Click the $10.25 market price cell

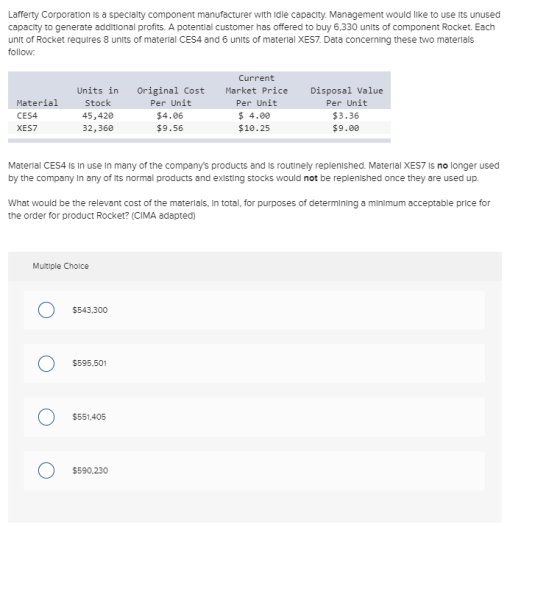254,128
